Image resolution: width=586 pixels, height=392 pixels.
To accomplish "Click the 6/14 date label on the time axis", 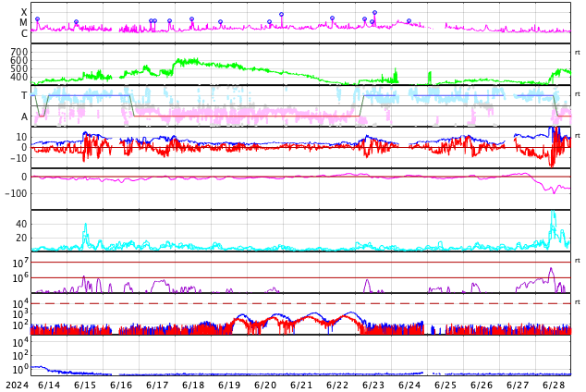I will tap(49, 386).
